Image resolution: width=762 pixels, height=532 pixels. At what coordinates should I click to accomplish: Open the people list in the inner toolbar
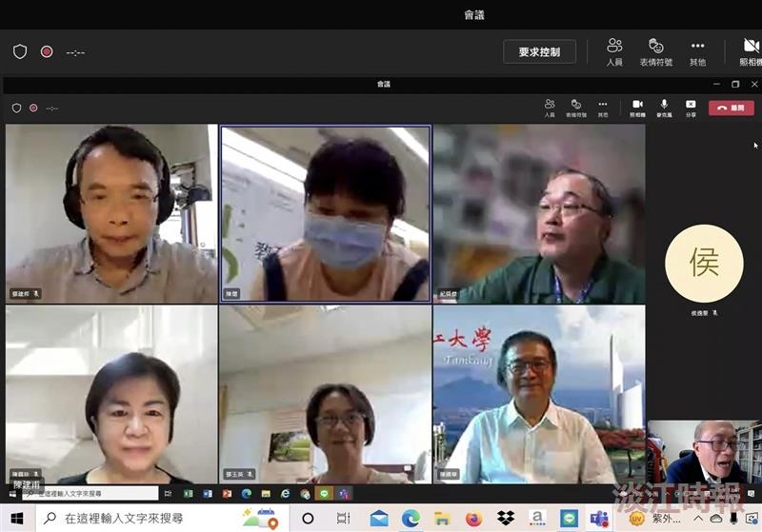(x=550, y=108)
